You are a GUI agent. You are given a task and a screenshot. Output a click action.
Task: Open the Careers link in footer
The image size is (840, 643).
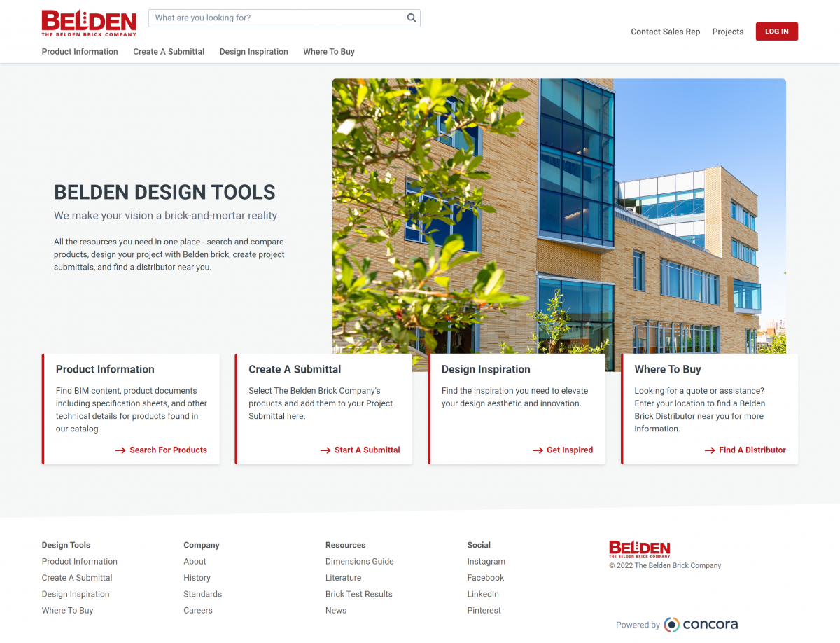click(x=198, y=611)
